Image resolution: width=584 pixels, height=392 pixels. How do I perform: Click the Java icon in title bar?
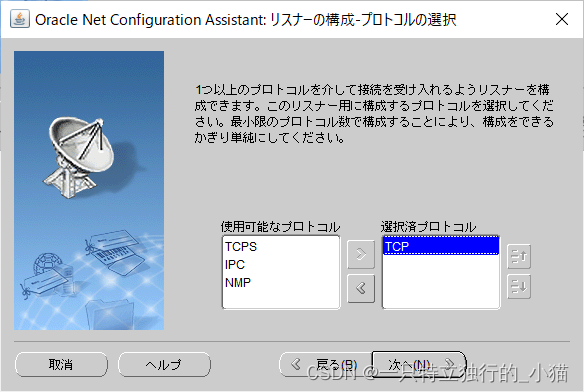click(20, 19)
